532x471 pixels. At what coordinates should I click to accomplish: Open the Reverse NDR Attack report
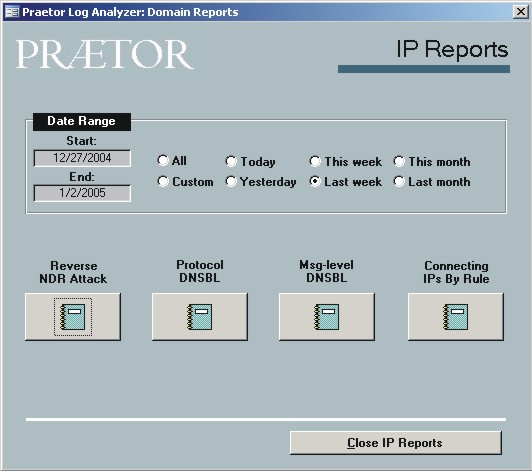point(73,317)
